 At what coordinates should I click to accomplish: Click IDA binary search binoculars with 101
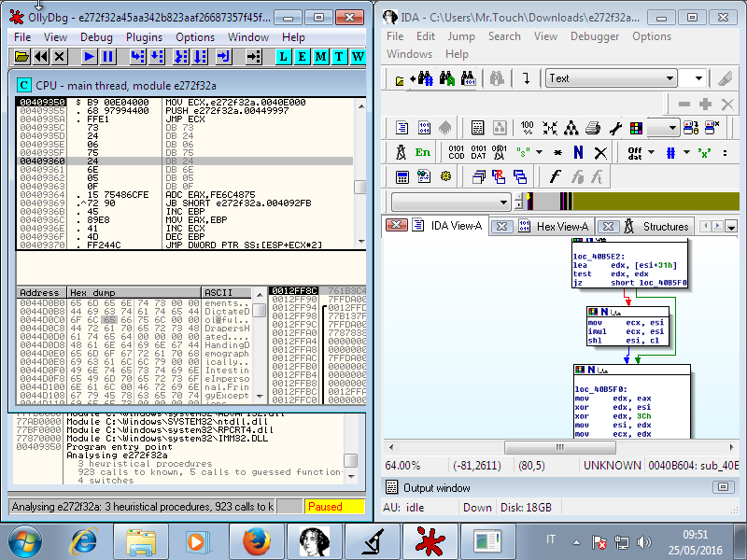(469, 78)
